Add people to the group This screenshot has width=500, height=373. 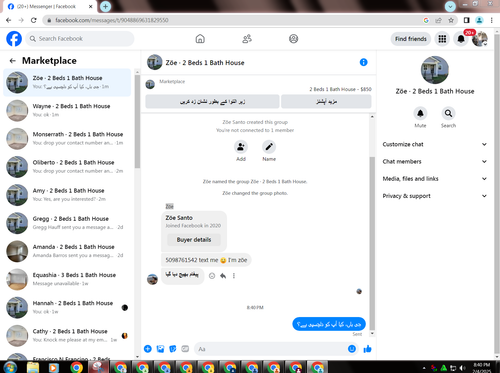[241, 147]
